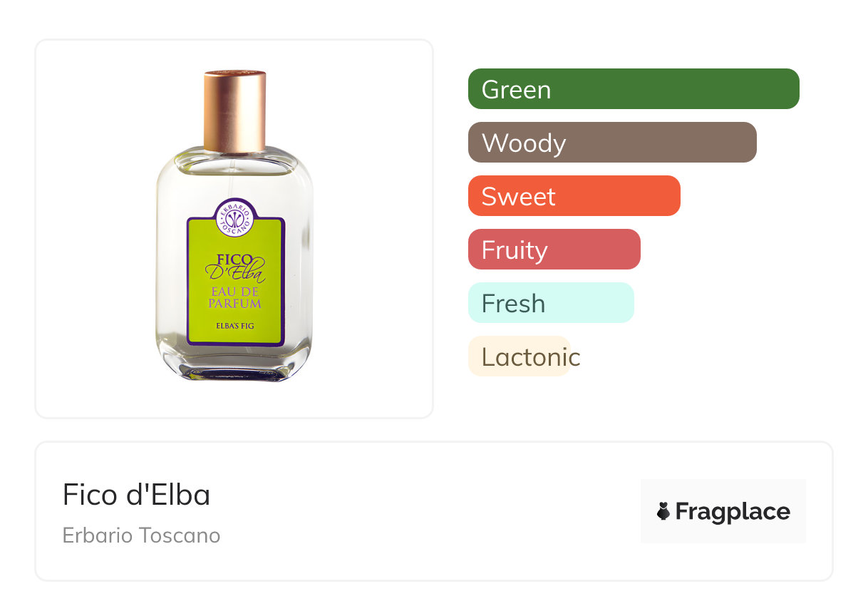Click the 'Lactonic' label text
The image size is (868, 616).
[531, 356]
